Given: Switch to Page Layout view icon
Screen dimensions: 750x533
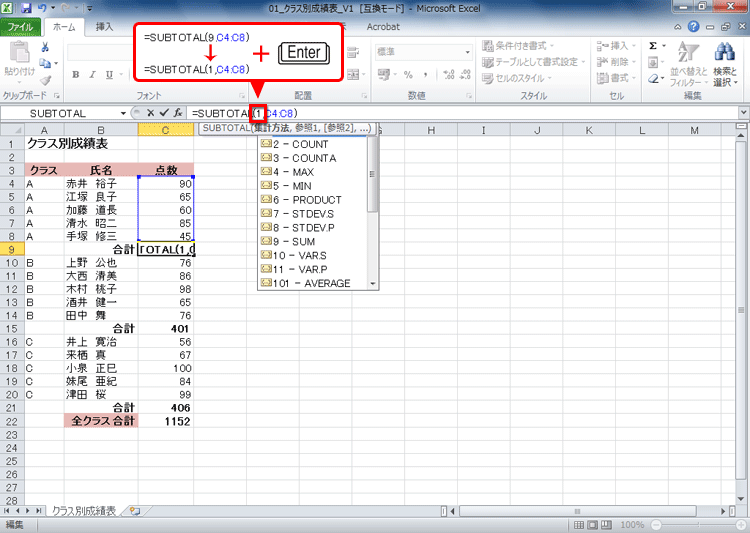Looking at the screenshot, I should pyautogui.click(x=592, y=525).
